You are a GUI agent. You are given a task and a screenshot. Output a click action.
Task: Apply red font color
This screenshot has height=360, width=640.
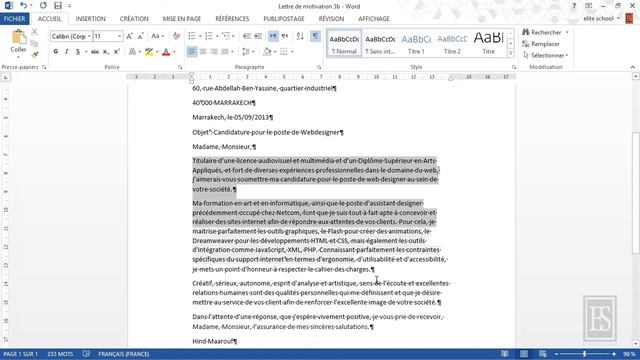tap(166, 52)
